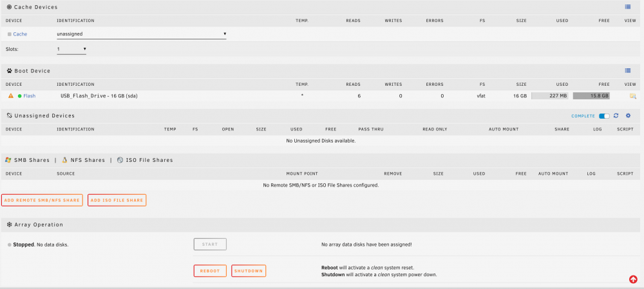Click the REMOVE column header in shares table
The image size is (644, 289).
(x=393, y=174)
